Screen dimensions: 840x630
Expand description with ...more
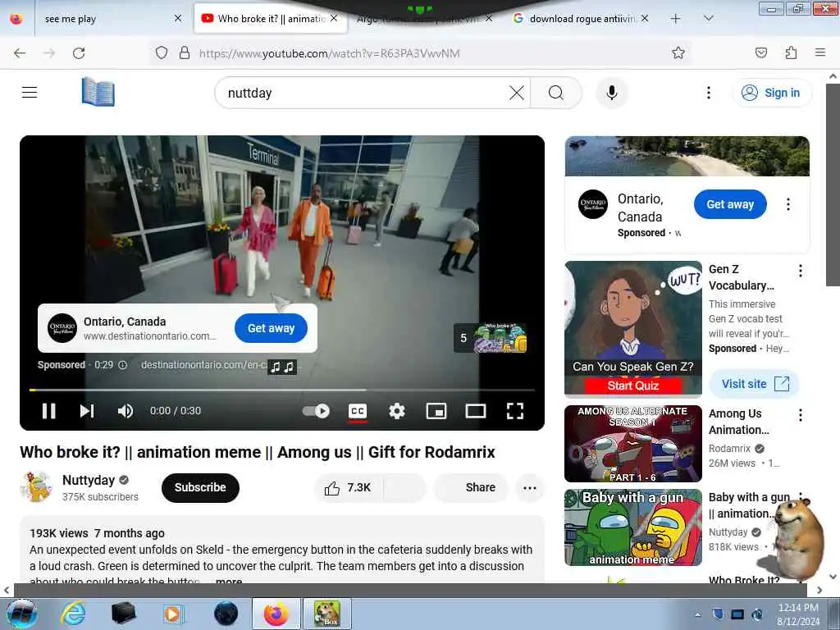point(229,581)
